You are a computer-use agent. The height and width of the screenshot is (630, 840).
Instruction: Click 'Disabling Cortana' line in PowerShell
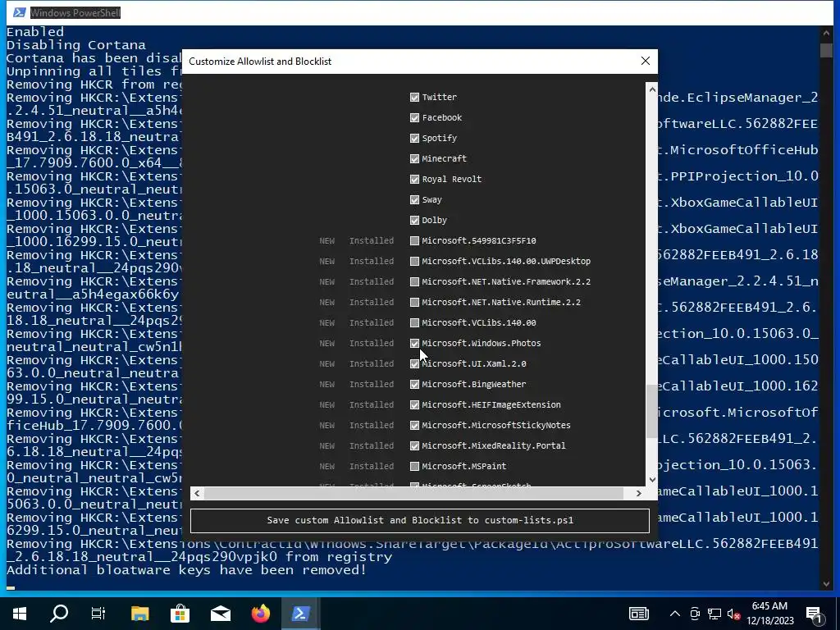pyautogui.click(x=76, y=45)
